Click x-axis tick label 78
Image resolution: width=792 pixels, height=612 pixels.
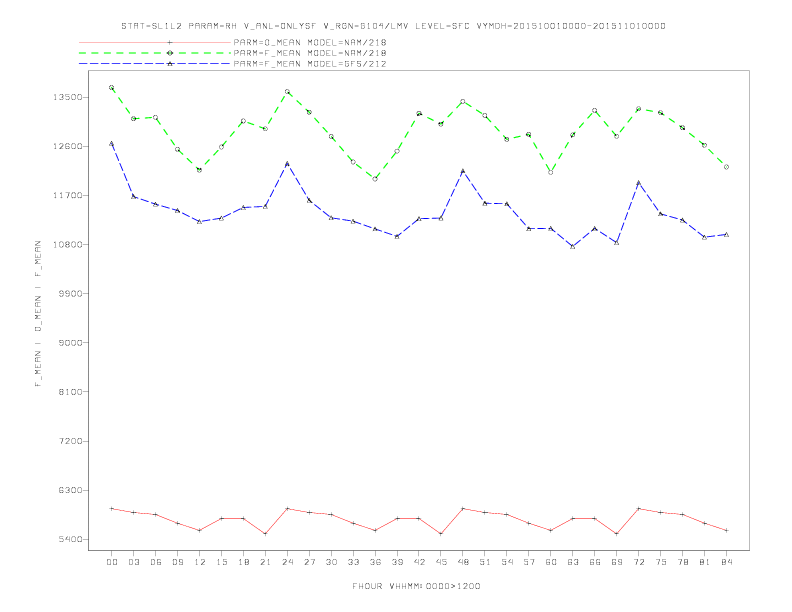pyautogui.click(x=682, y=562)
